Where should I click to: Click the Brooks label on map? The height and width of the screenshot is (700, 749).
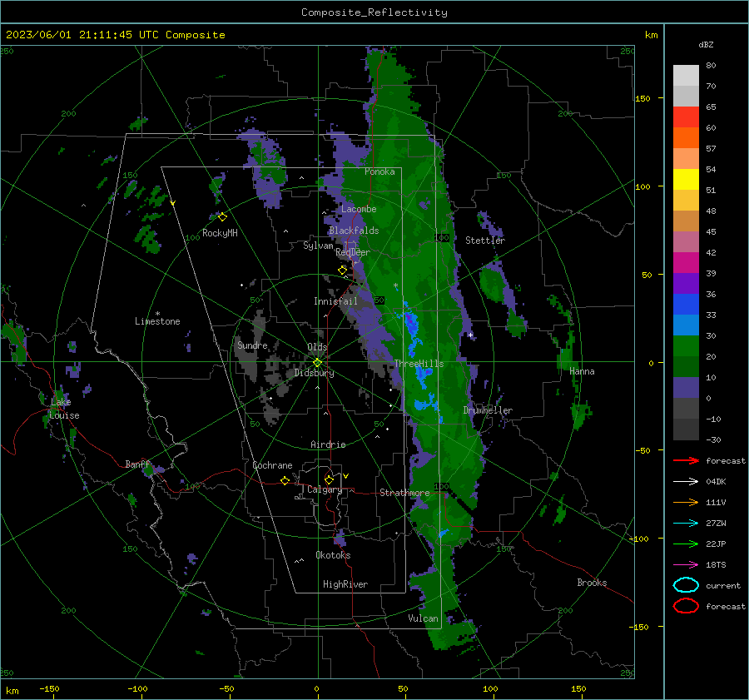tap(592, 583)
